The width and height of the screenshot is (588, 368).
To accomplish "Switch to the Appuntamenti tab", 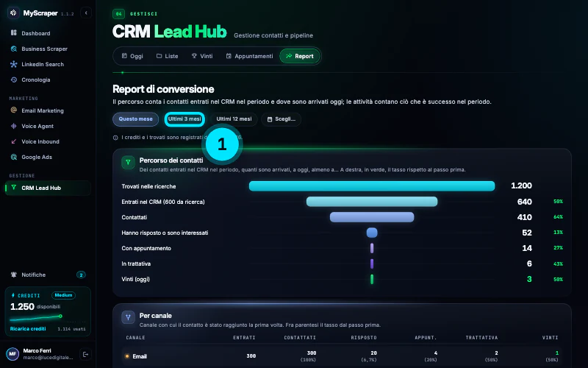I will pyautogui.click(x=249, y=56).
